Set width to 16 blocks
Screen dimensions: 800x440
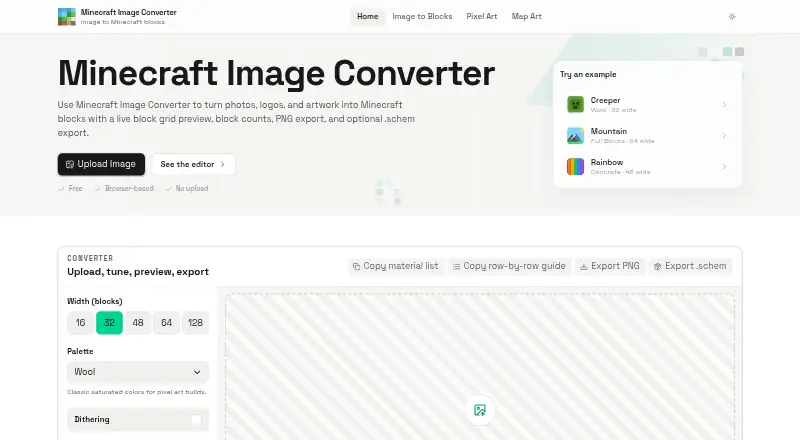click(x=81, y=323)
